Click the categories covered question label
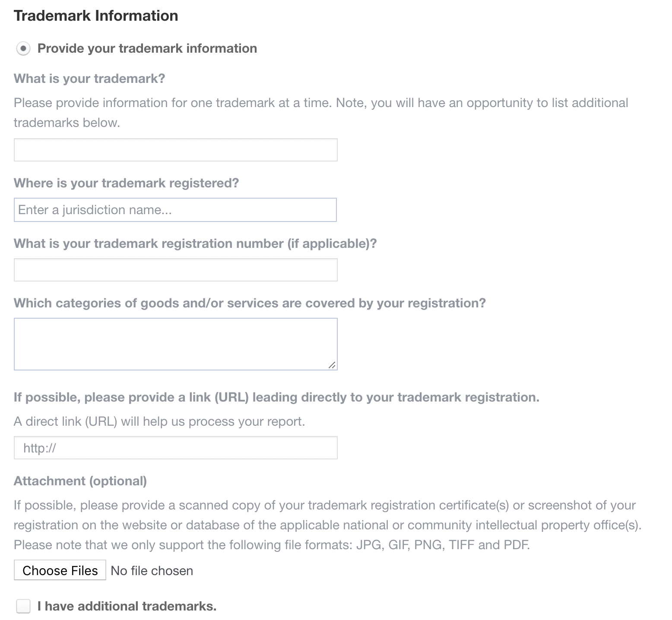This screenshot has width=672, height=620. pyautogui.click(x=250, y=303)
